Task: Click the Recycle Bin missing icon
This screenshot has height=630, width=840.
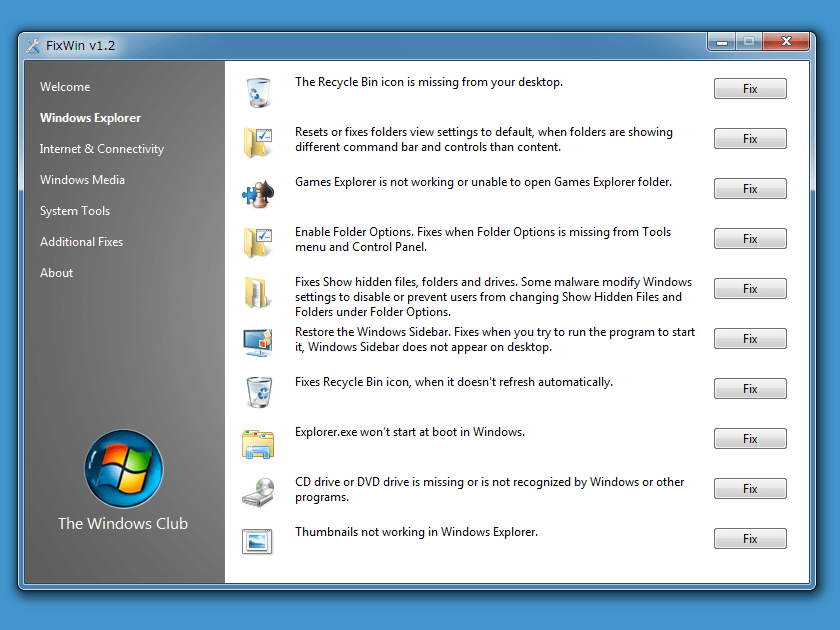Action: (258, 92)
